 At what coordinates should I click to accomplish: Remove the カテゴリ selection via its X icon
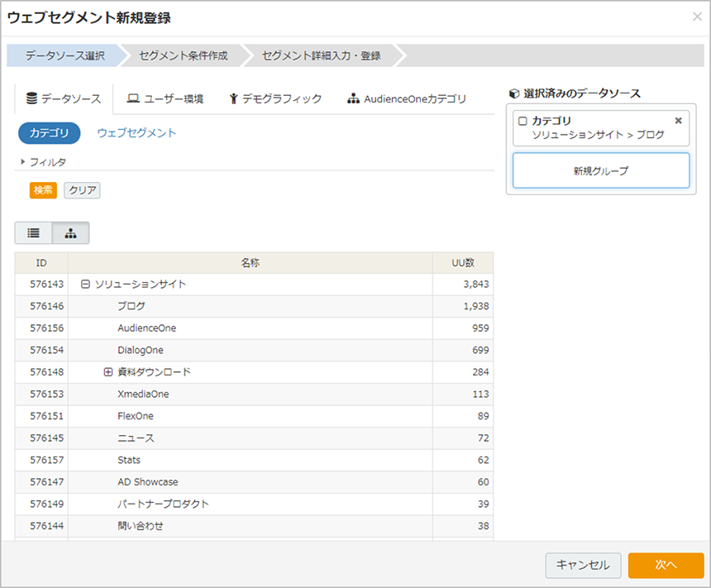point(679,120)
